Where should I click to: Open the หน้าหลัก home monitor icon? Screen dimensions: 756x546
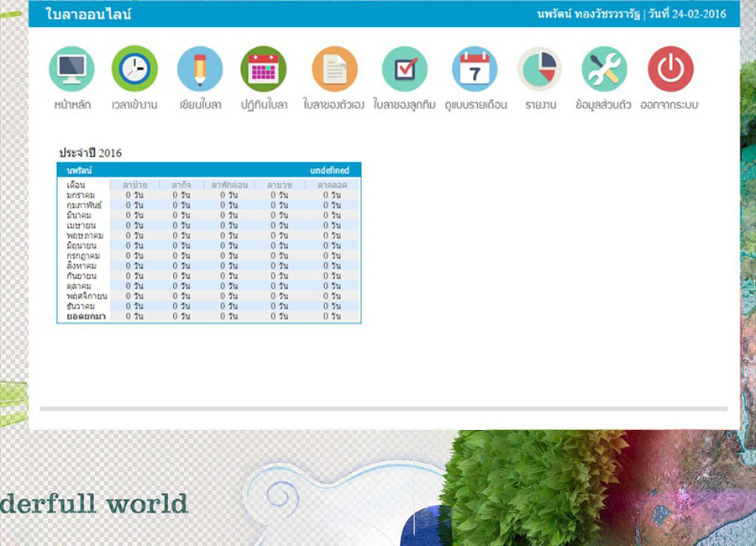tap(71, 69)
